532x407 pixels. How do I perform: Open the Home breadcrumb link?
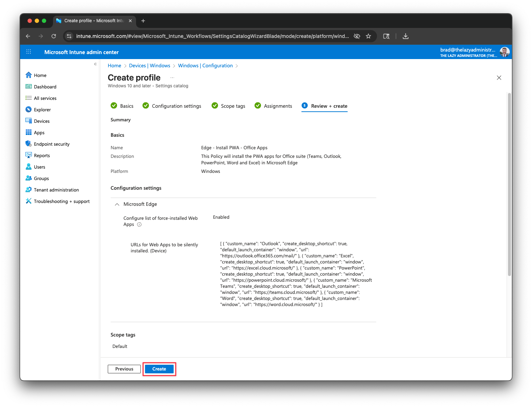(115, 66)
